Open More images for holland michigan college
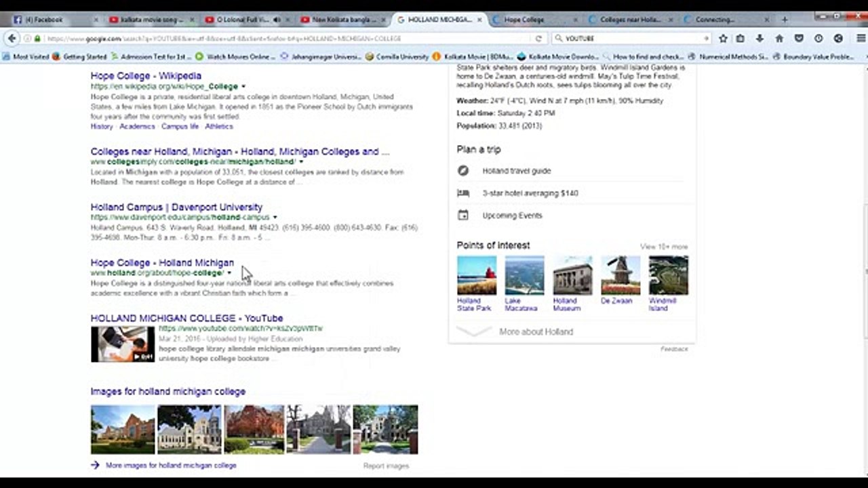This screenshot has height=488, width=868. pos(171,466)
